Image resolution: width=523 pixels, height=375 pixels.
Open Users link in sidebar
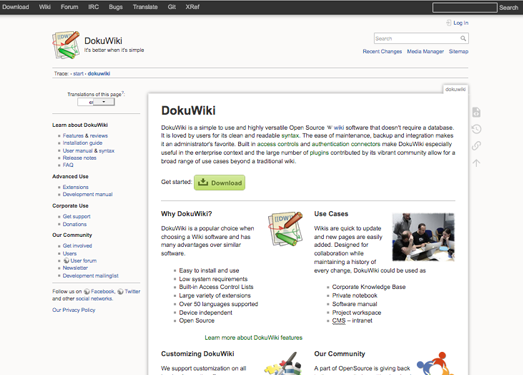70,254
